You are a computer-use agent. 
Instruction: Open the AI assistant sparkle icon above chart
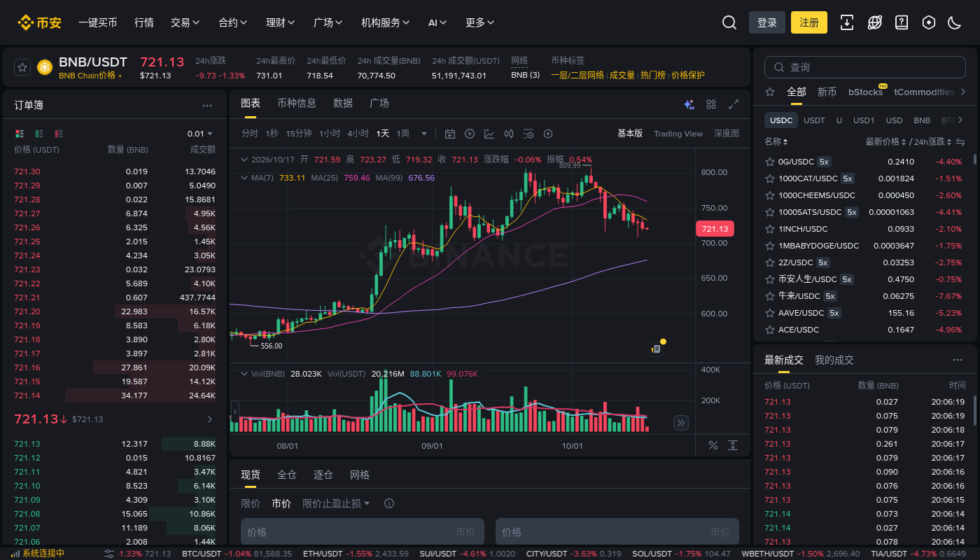pos(689,104)
